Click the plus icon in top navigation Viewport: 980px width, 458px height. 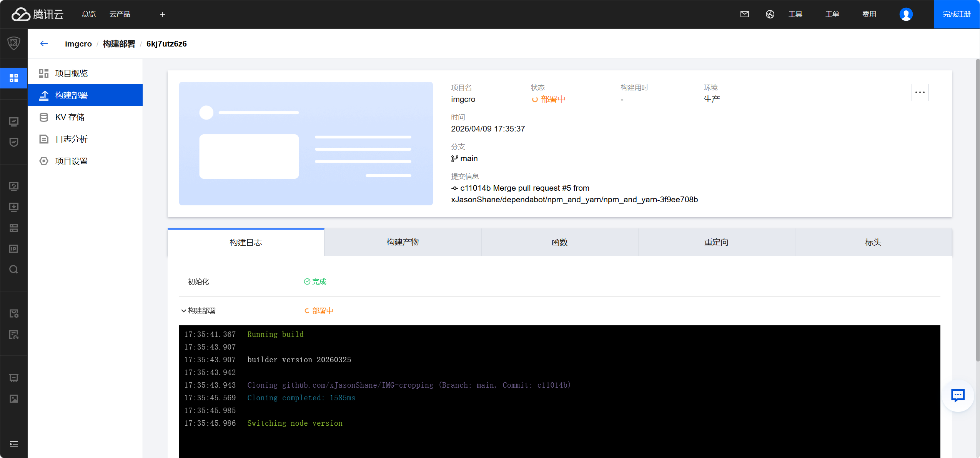point(162,15)
